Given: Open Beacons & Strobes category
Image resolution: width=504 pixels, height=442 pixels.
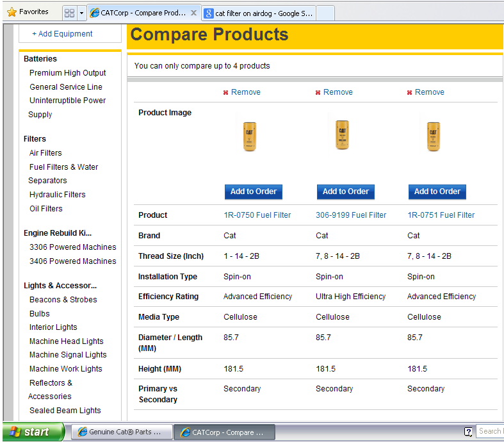Looking at the screenshot, I should pyautogui.click(x=63, y=300).
